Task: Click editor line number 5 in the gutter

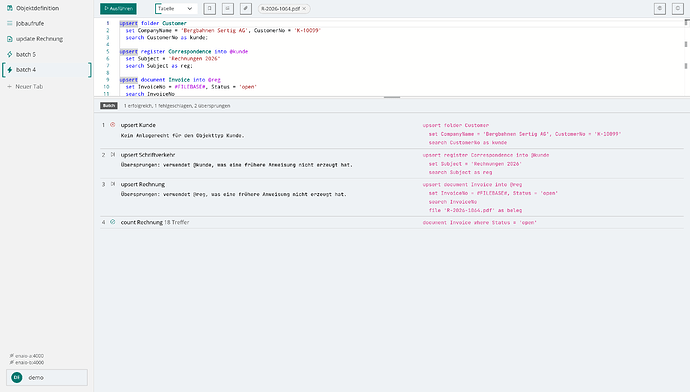Action: [x=107, y=51]
